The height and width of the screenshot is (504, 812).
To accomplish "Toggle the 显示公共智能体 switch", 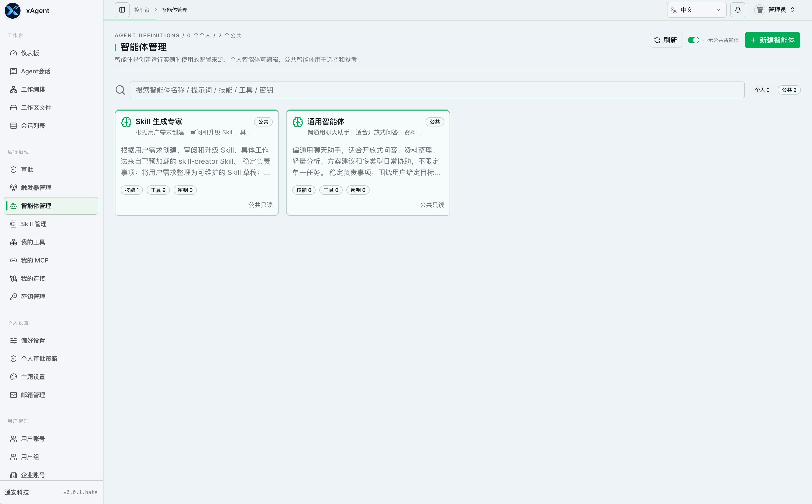I will (693, 40).
